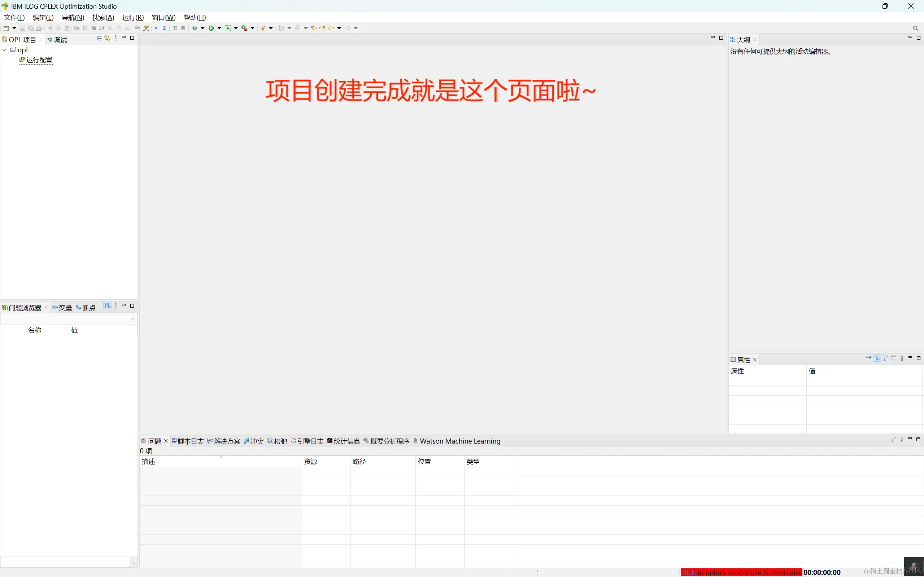Switch to the Watson Machine Learning tab
The image size is (924, 577).
459,441
